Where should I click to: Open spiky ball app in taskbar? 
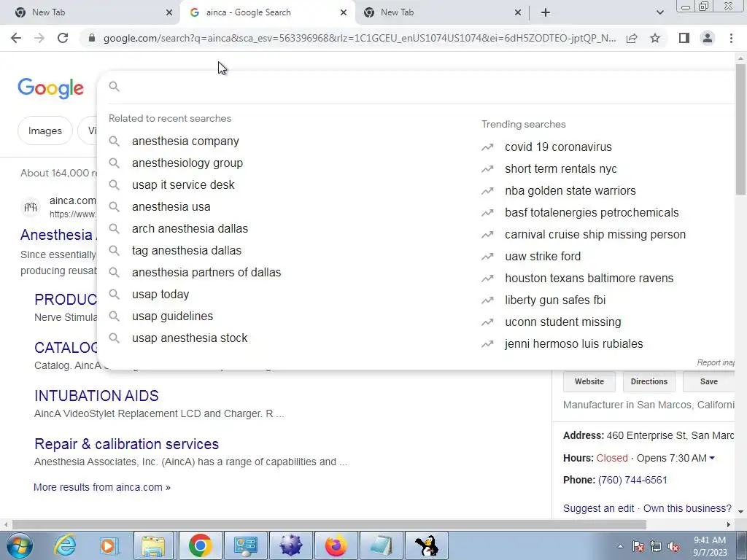click(x=290, y=545)
